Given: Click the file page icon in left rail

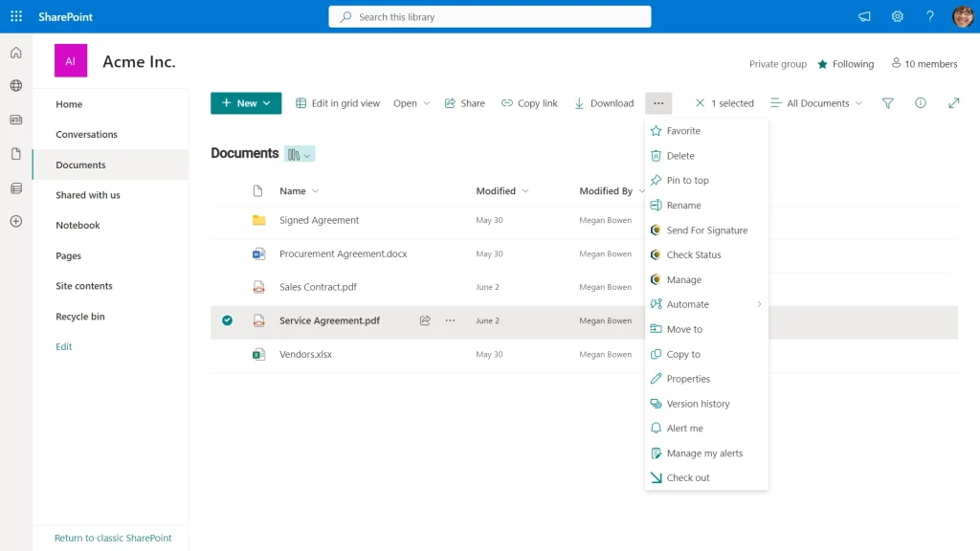Looking at the screenshot, I should point(16,154).
